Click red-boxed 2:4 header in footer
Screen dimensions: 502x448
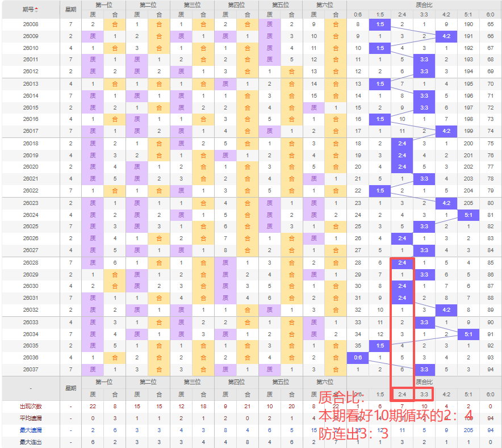click(x=402, y=394)
